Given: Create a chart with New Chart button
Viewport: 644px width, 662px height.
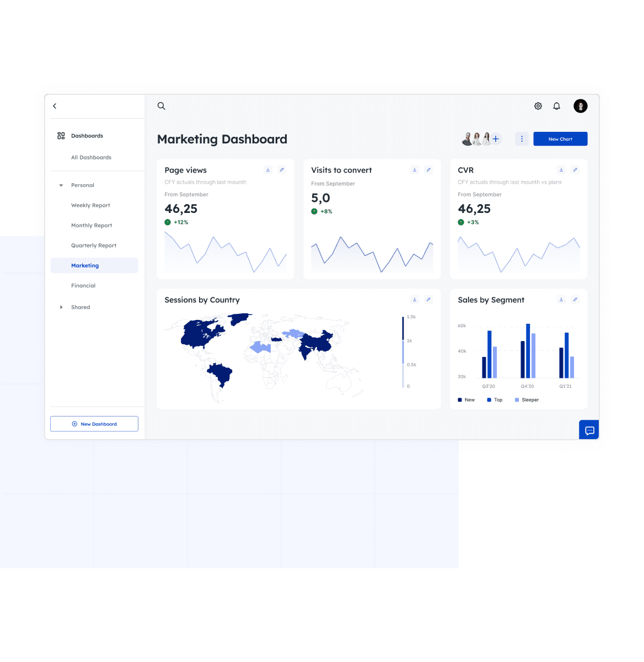Looking at the screenshot, I should (560, 138).
